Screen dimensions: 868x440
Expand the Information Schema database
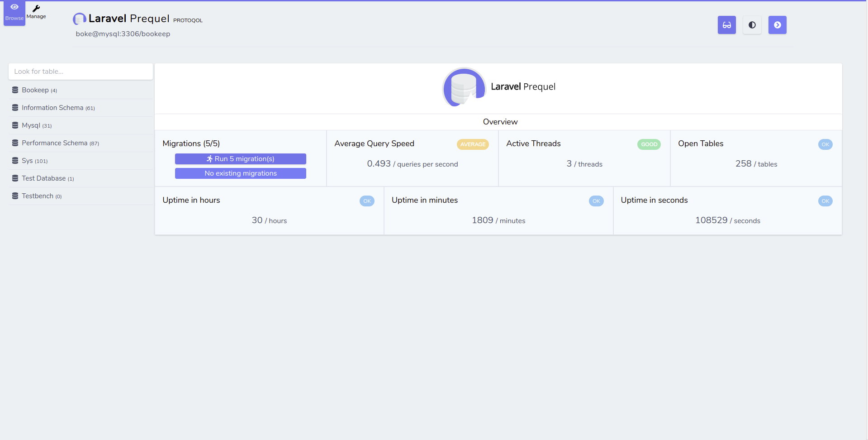(x=81, y=108)
